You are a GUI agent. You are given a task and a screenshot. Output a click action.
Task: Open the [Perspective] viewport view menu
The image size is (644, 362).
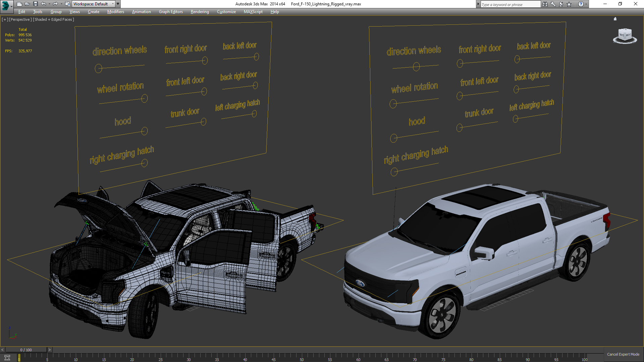(20, 19)
